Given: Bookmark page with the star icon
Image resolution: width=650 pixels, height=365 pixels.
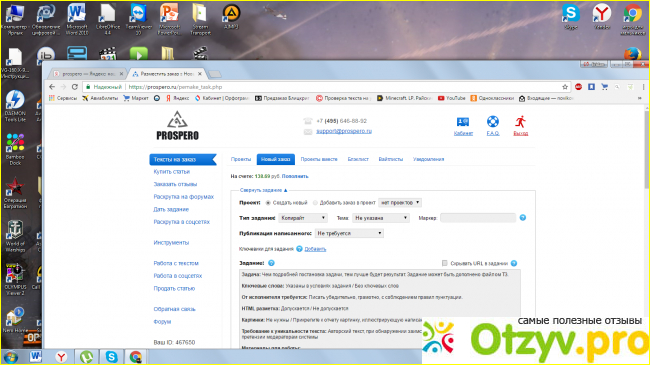Looking at the screenshot, I should tap(565, 87).
